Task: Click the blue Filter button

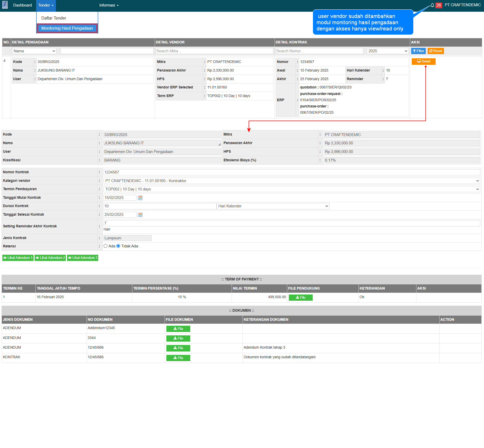Action: pyautogui.click(x=418, y=51)
